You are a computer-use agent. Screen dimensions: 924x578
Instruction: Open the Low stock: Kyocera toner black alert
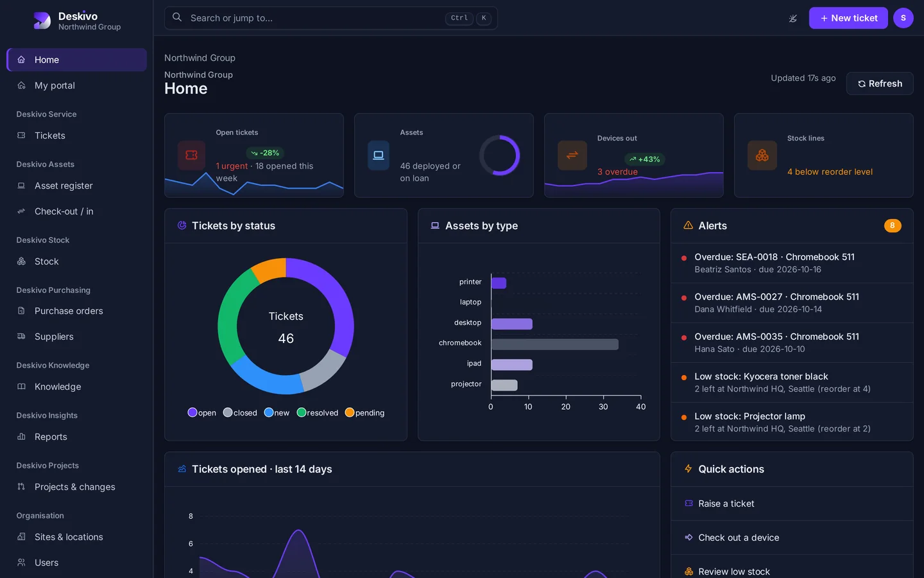click(792, 382)
